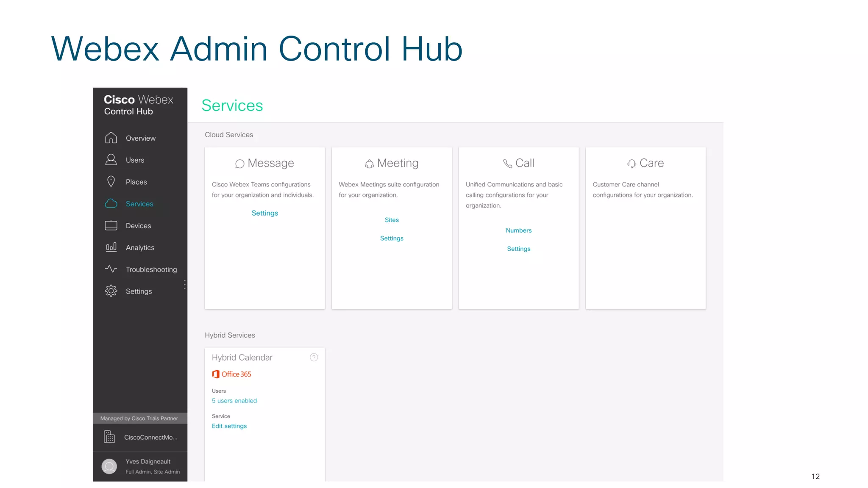Click the Managed by Cisco Trials Partner banner
The width and height of the screenshot is (868, 488).
pos(140,419)
